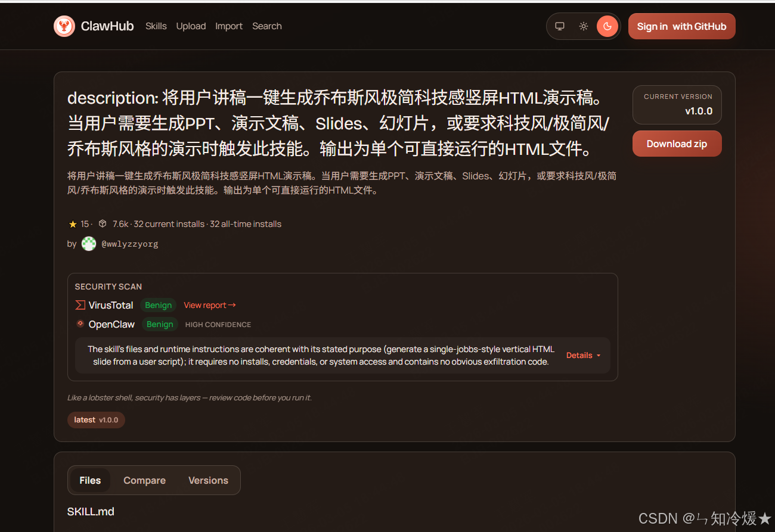Activate dark mode with the moon toggle
Image resolution: width=775 pixels, height=532 pixels.
(x=607, y=26)
